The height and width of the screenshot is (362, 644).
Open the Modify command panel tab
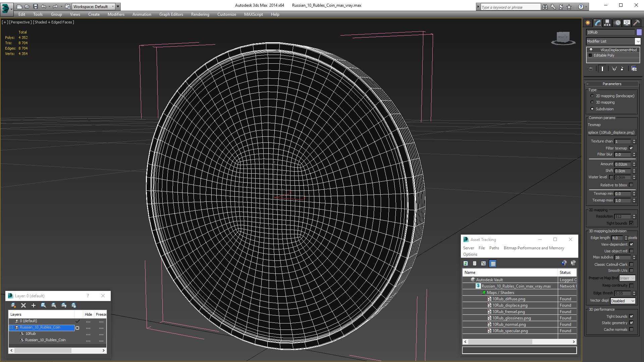click(597, 23)
